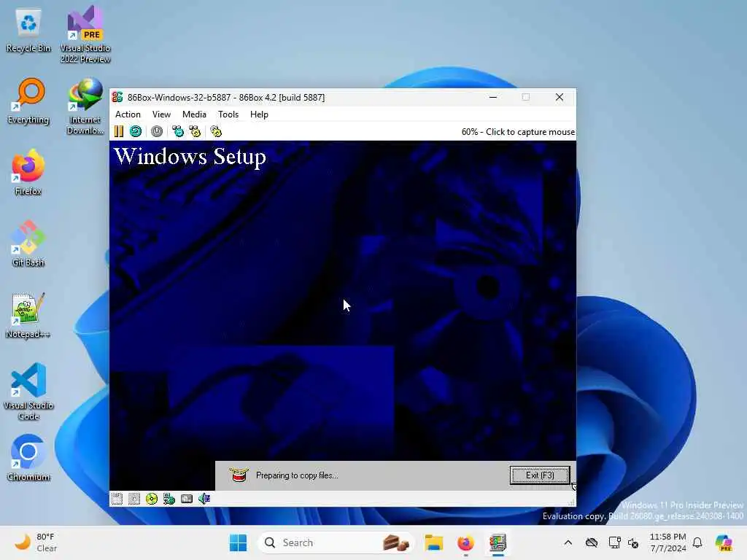Hard reset the emulated machine
Viewport: 747px width, 560px height.
(136, 131)
